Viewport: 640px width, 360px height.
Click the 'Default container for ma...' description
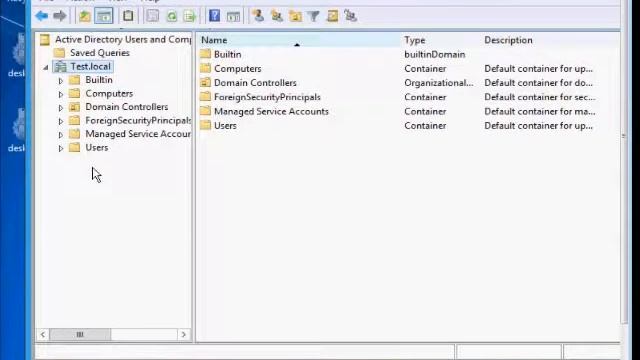coord(540,111)
